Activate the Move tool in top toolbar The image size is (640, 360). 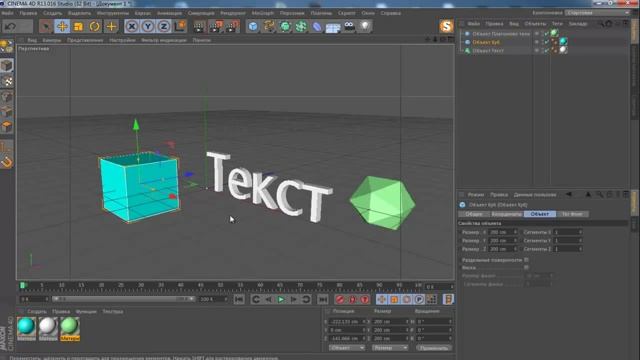62,27
